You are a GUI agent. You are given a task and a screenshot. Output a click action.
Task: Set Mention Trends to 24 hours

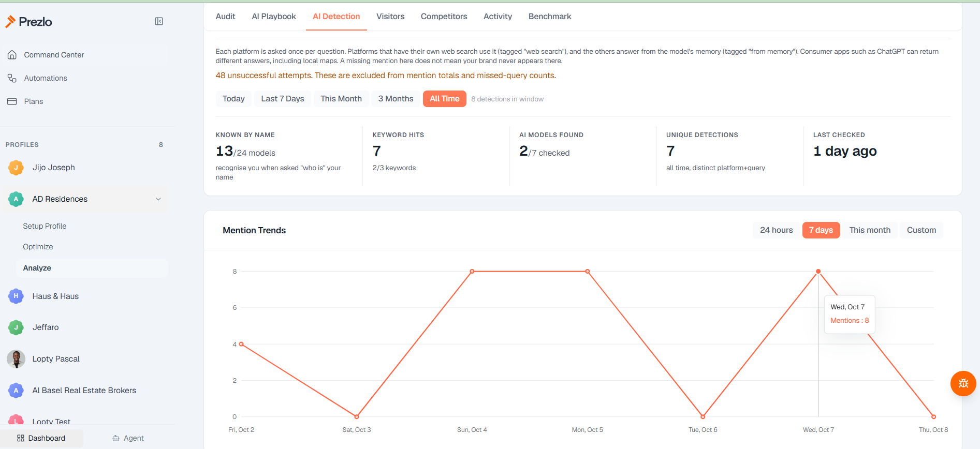pyautogui.click(x=777, y=230)
